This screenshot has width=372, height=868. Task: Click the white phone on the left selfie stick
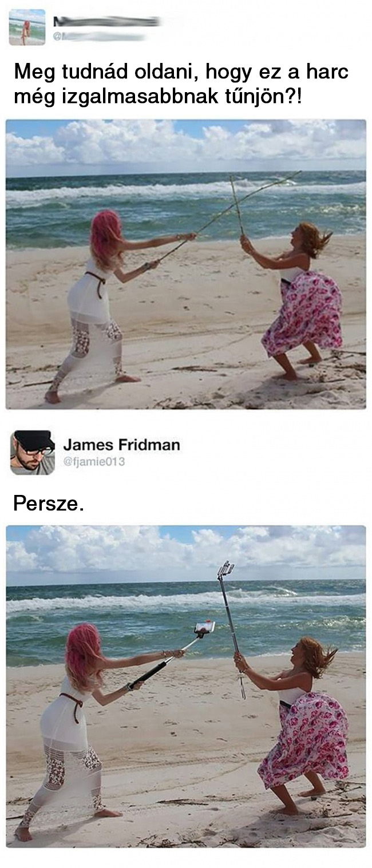205,628
